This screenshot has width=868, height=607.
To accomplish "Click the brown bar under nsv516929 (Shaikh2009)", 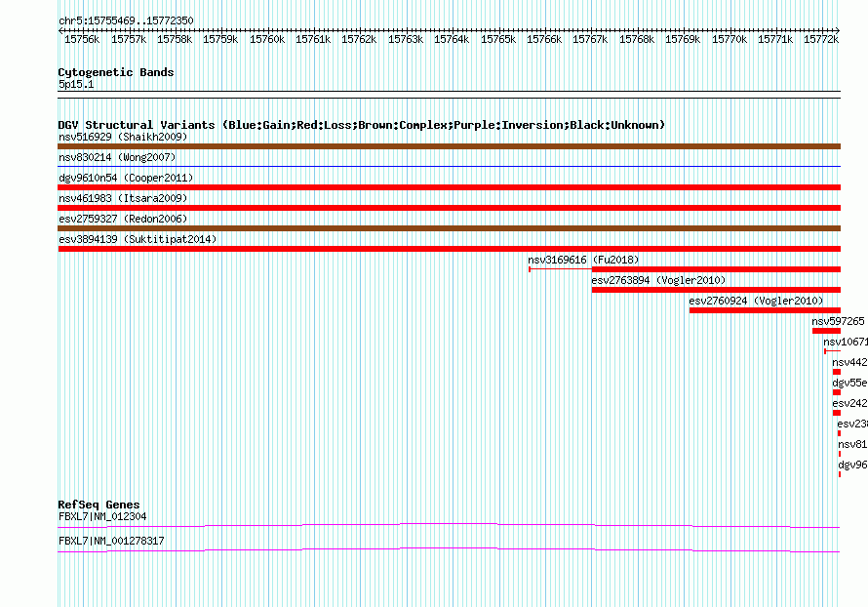I will (449, 146).
